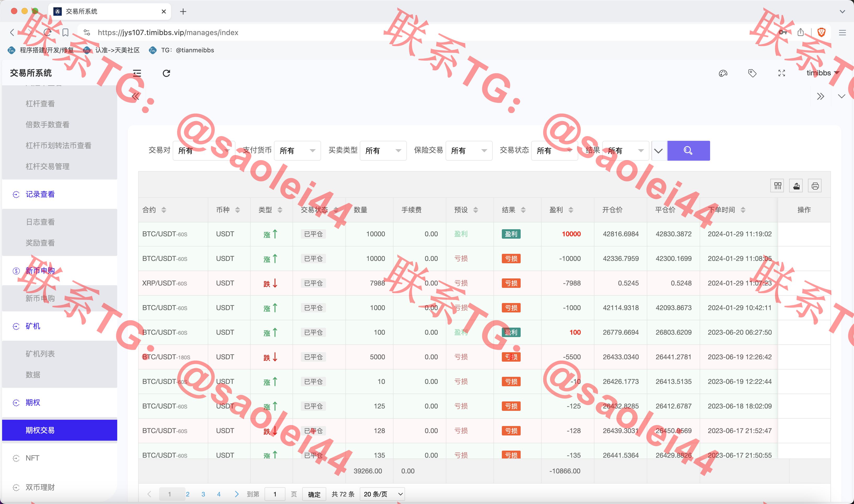Open browser tab list chevron
The width and height of the screenshot is (854, 504).
[x=842, y=12]
